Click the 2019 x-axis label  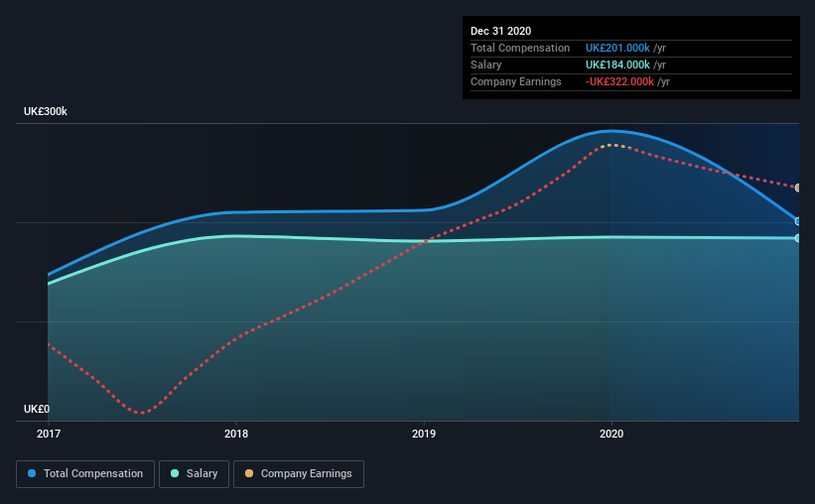click(424, 434)
